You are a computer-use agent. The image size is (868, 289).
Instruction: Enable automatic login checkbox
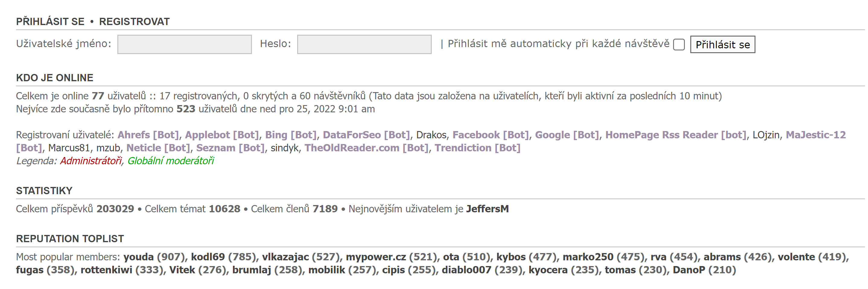click(x=679, y=44)
